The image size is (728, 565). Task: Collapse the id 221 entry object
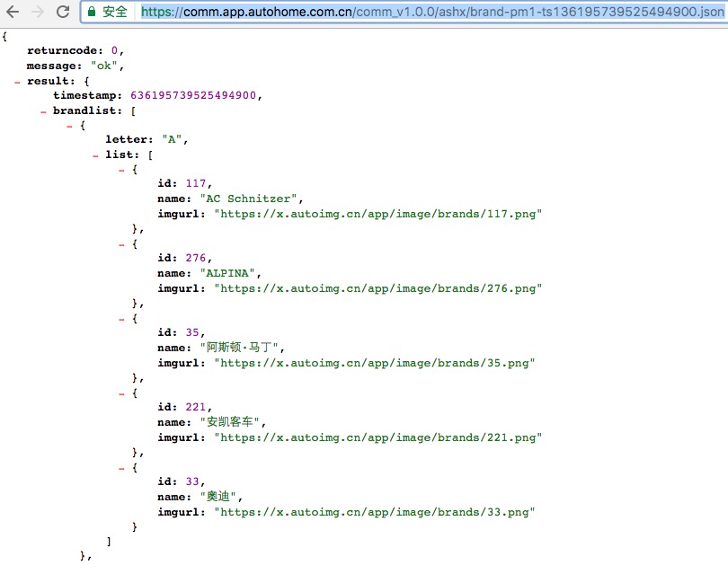(121, 394)
